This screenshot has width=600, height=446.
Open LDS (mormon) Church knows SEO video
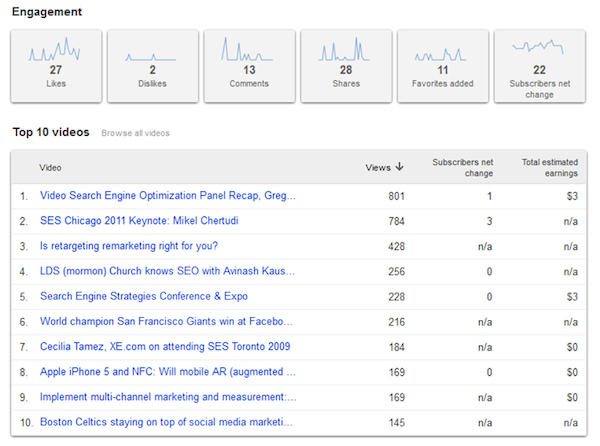[167, 271]
